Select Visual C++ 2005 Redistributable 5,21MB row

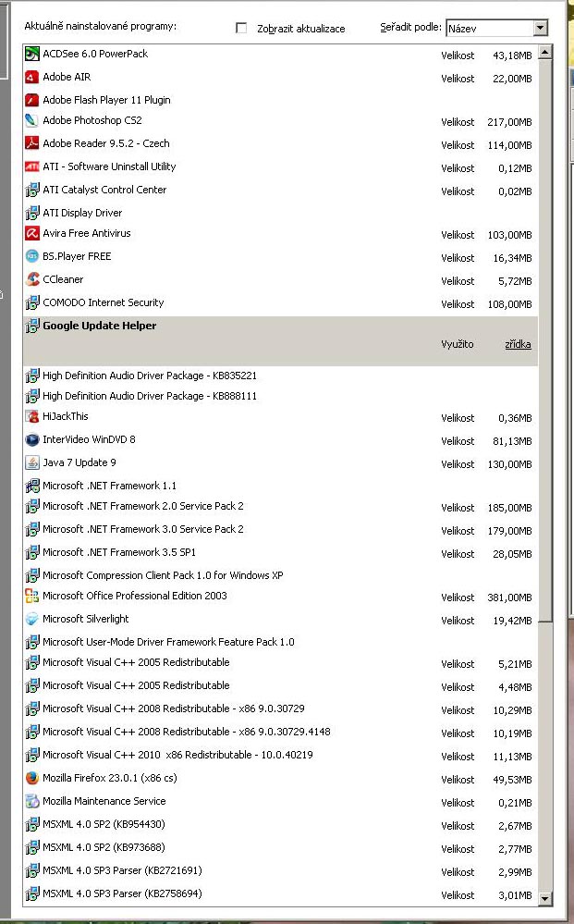coord(280,662)
